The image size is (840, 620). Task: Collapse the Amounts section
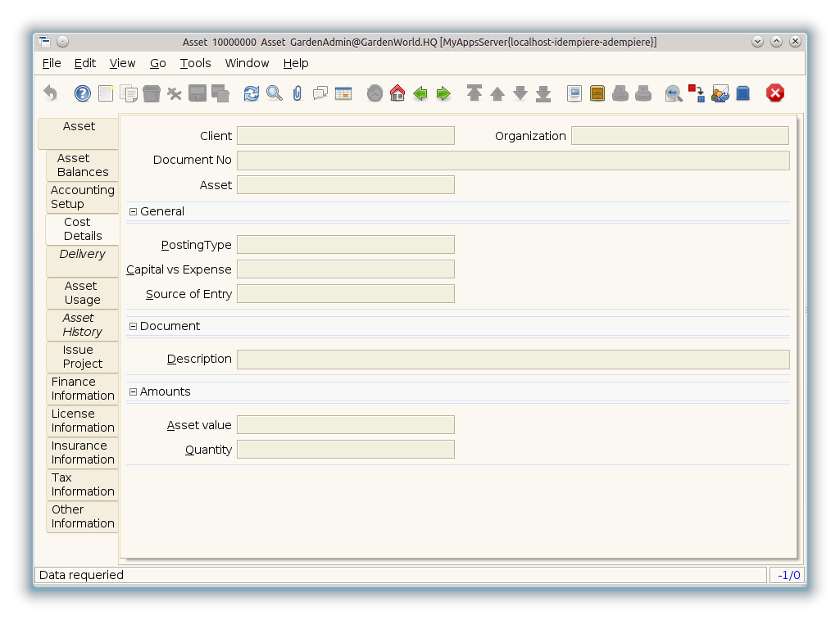tap(134, 391)
